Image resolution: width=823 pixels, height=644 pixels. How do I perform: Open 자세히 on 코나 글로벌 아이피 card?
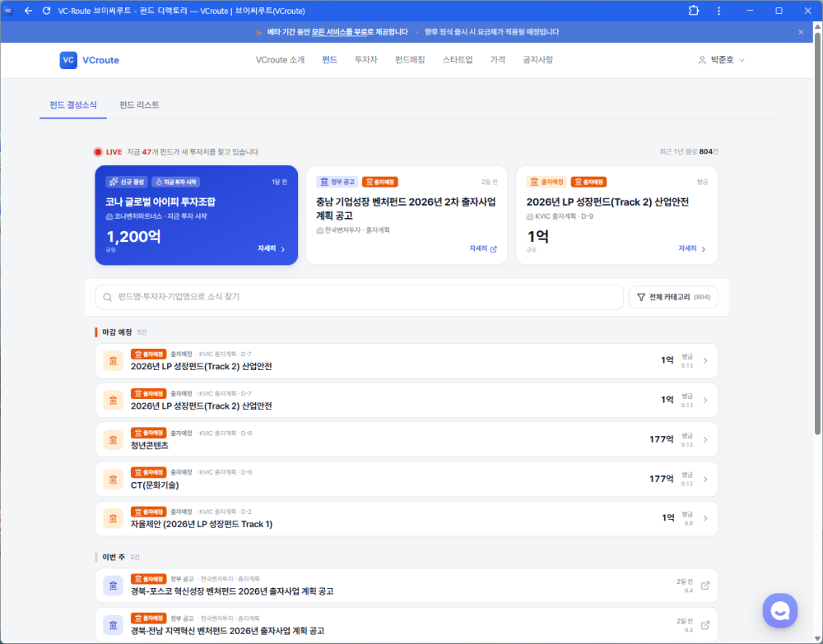(272, 248)
